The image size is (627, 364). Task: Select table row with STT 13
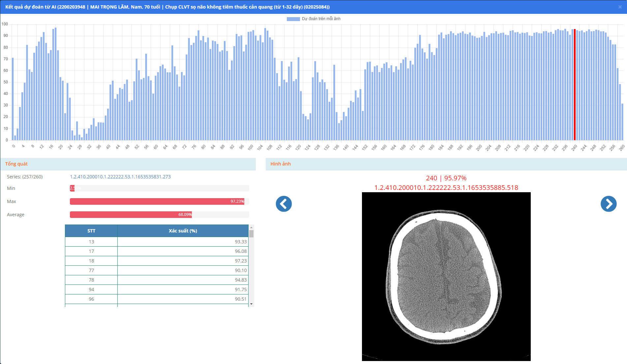tap(157, 242)
